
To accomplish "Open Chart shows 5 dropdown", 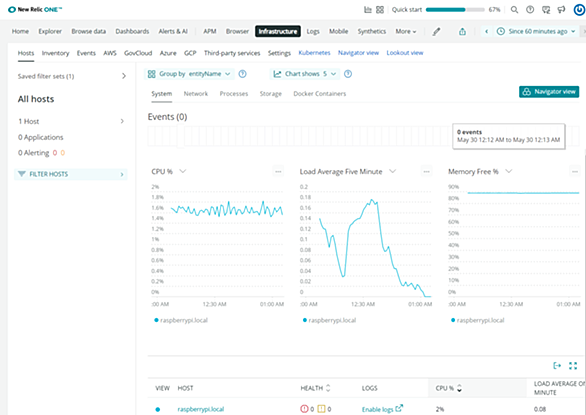I will [x=305, y=74].
